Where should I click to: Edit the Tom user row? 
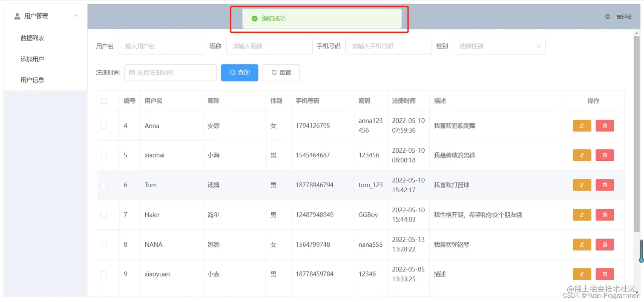[582, 185]
